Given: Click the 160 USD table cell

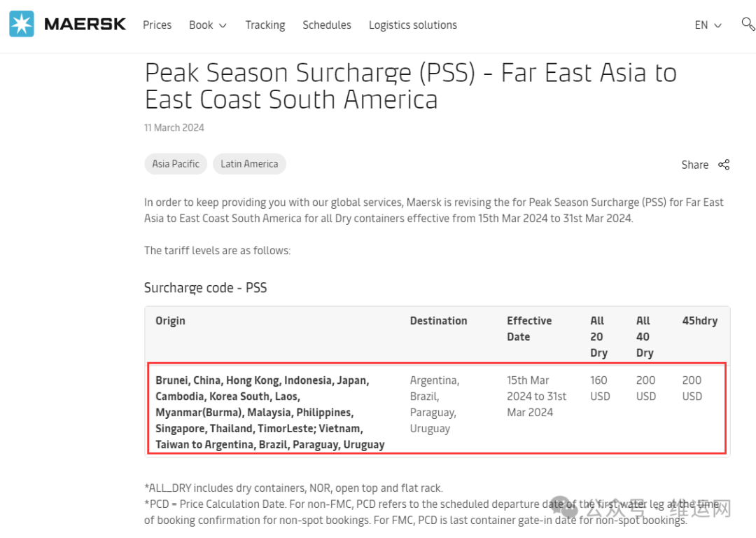Looking at the screenshot, I should click(x=599, y=388).
